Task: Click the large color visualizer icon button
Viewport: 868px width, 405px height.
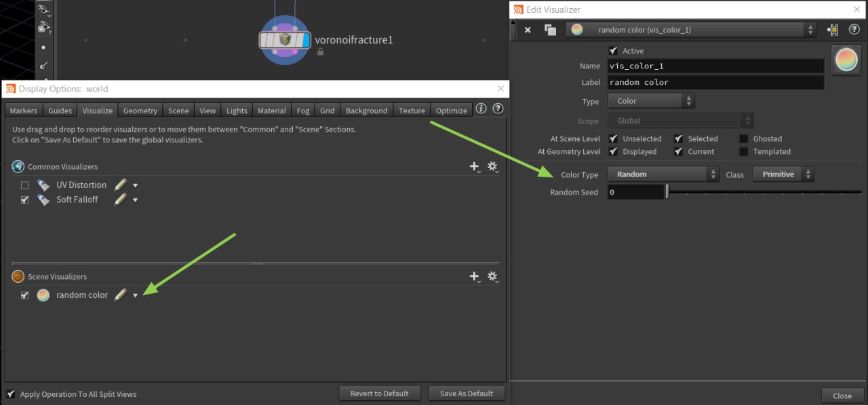Action: [x=846, y=60]
